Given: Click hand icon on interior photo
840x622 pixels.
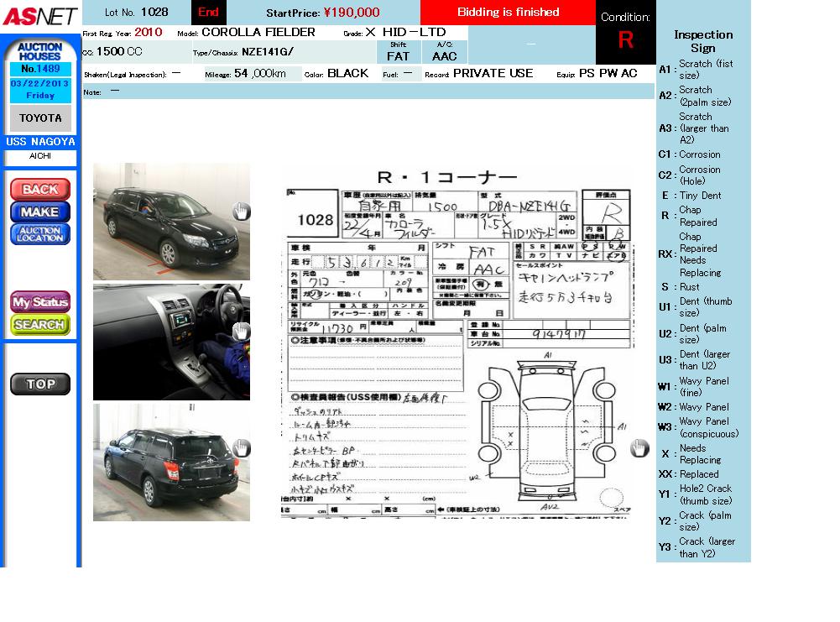Looking at the screenshot, I should point(241,332).
